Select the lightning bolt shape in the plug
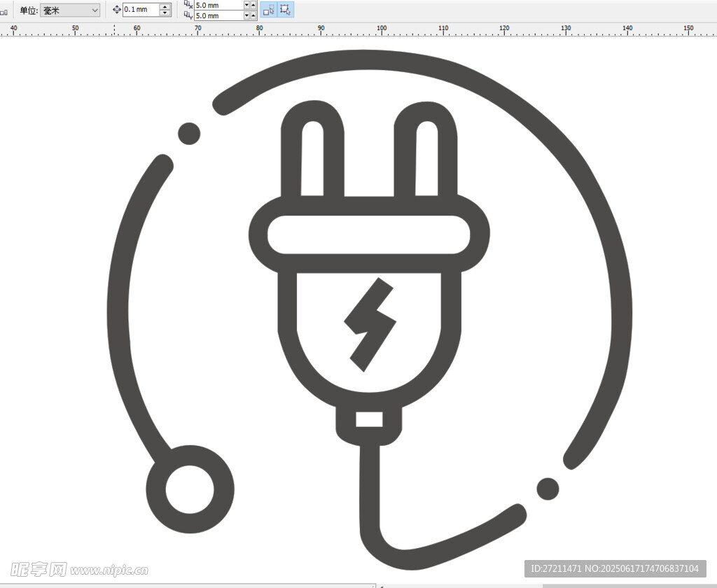Screen dimensions: 717x588 tap(369, 323)
